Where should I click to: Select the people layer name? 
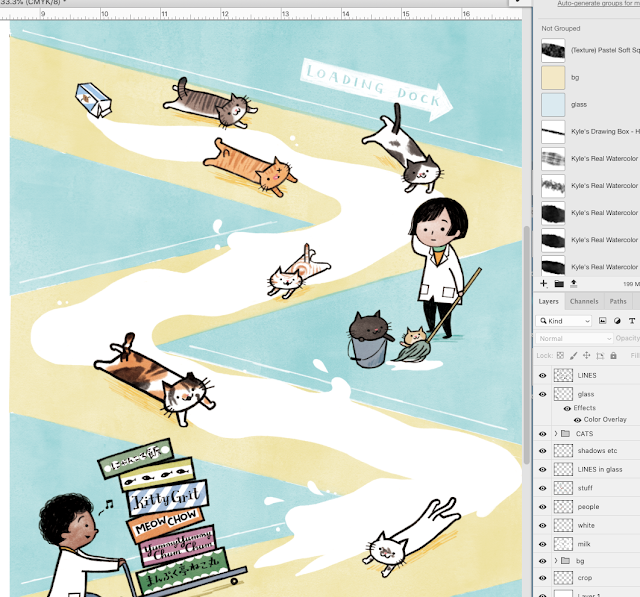click(589, 507)
